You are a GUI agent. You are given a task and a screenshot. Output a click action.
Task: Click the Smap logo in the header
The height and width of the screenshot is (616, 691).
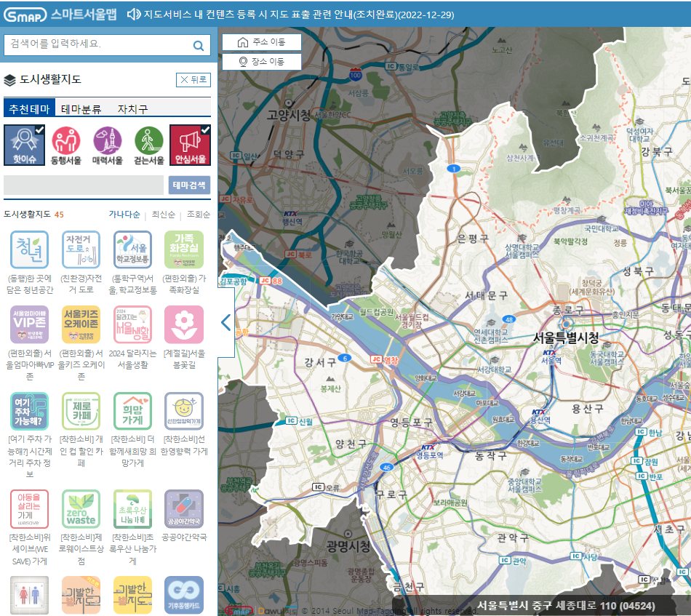tap(25, 15)
